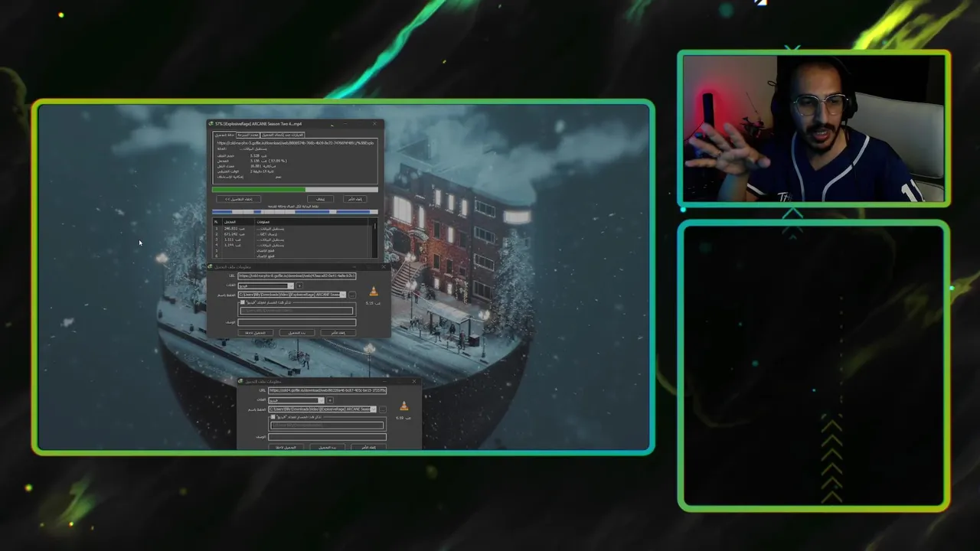
Task: Switch to the 'محدد السرعة' speed limiter tab
Action: (248, 135)
